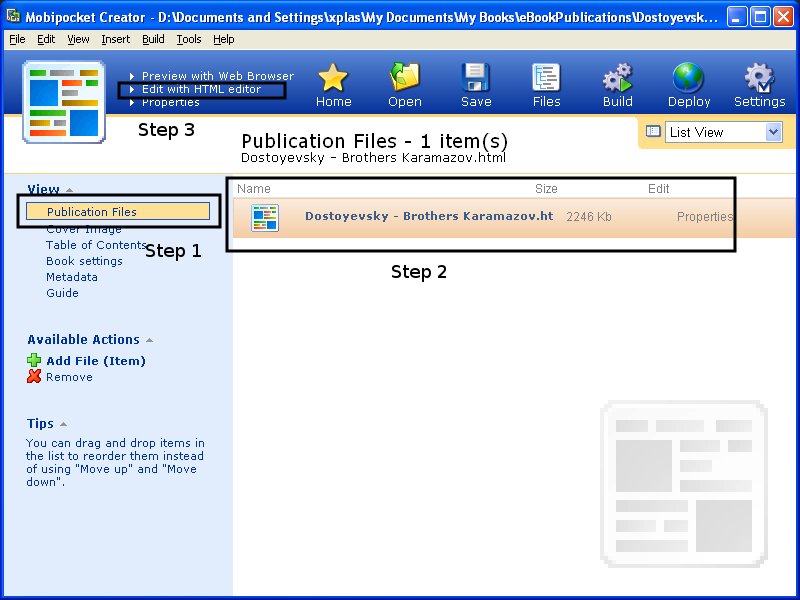Click the Remove action link

[69, 377]
